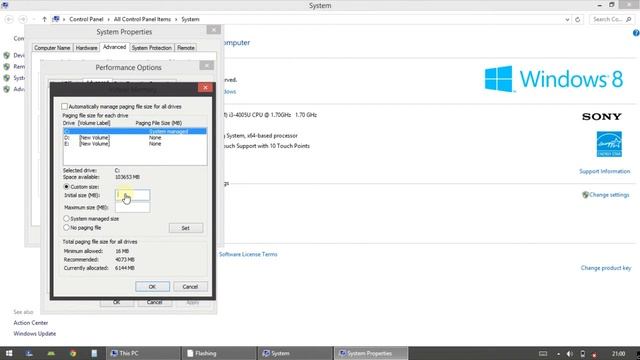
Task: Click the network tray icon with red mark
Action: [x=594, y=354]
